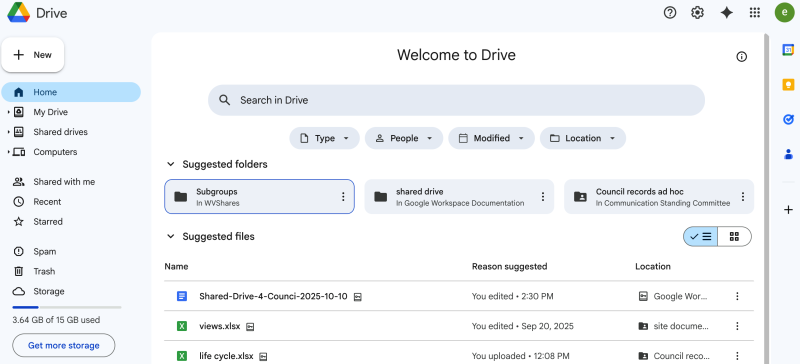
Task: Click the storage usage progress bar
Action: point(67,307)
